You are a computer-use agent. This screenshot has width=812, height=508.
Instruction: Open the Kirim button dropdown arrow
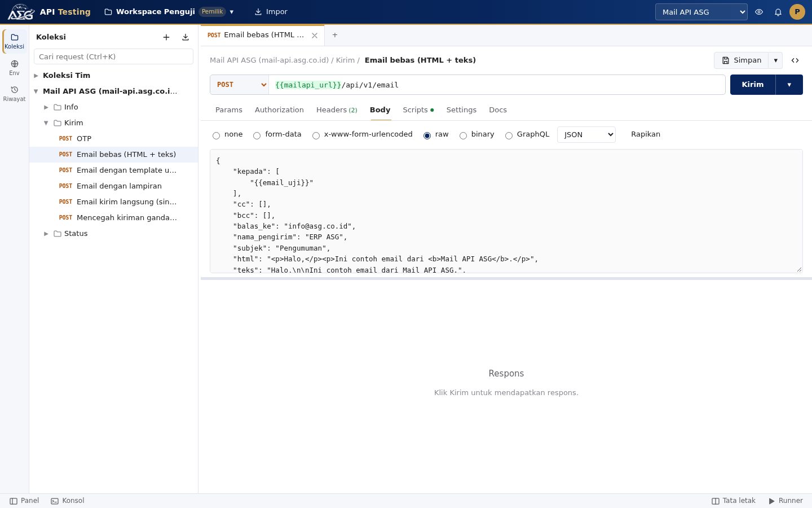click(x=789, y=85)
